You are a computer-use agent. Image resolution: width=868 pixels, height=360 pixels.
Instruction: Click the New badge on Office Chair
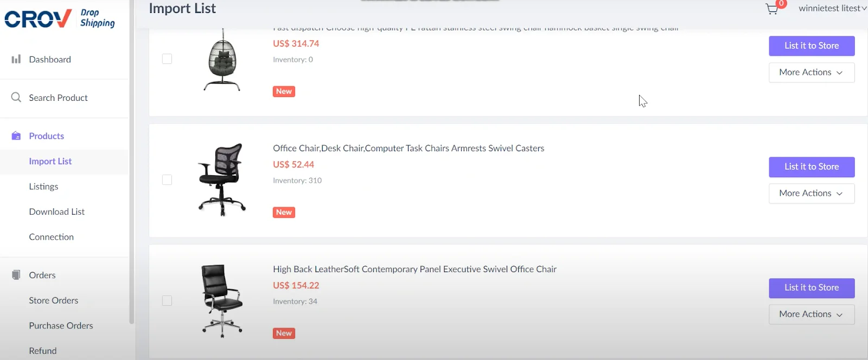(x=284, y=213)
